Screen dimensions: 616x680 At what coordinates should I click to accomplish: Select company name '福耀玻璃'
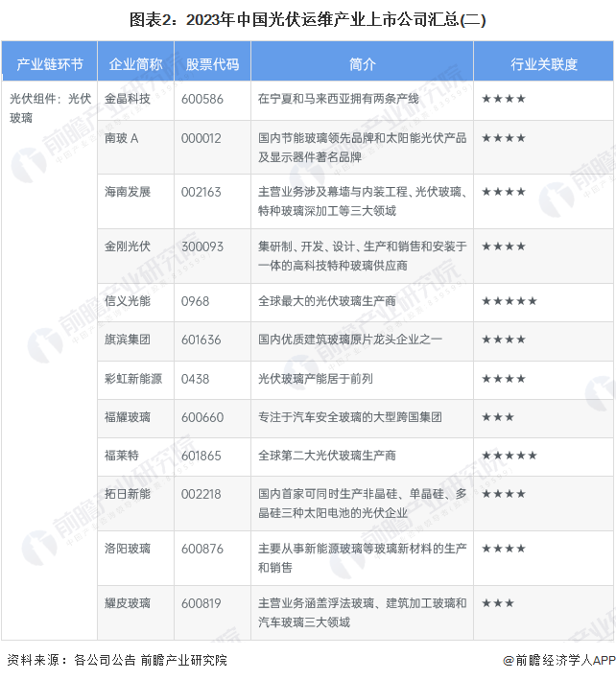click(x=127, y=417)
